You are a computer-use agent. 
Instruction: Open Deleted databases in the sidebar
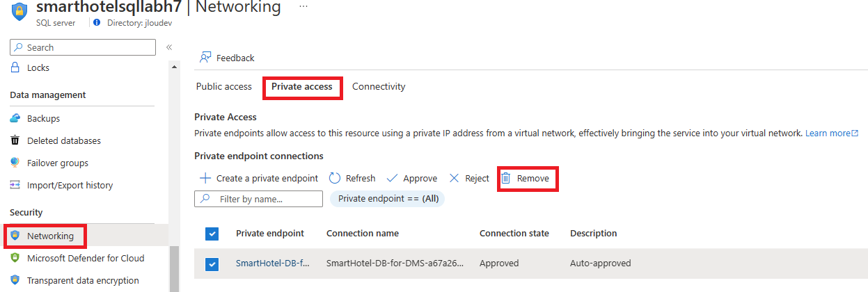click(63, 140)
